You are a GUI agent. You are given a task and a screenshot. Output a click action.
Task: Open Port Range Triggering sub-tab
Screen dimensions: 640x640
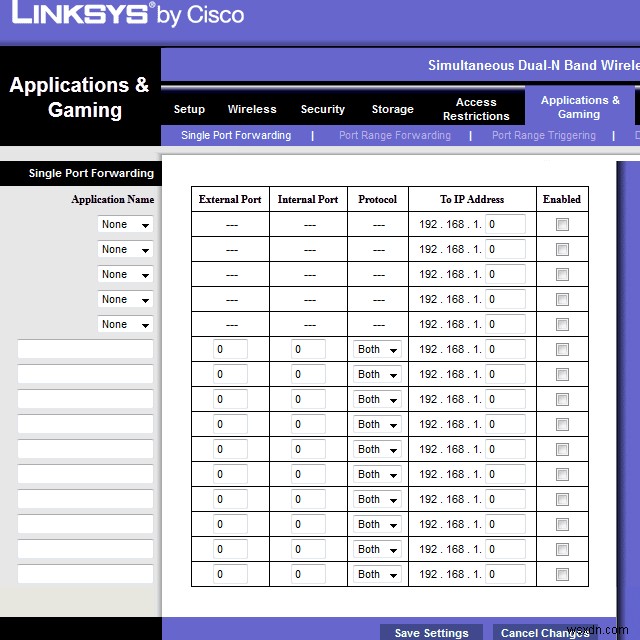tap(544, 136)
